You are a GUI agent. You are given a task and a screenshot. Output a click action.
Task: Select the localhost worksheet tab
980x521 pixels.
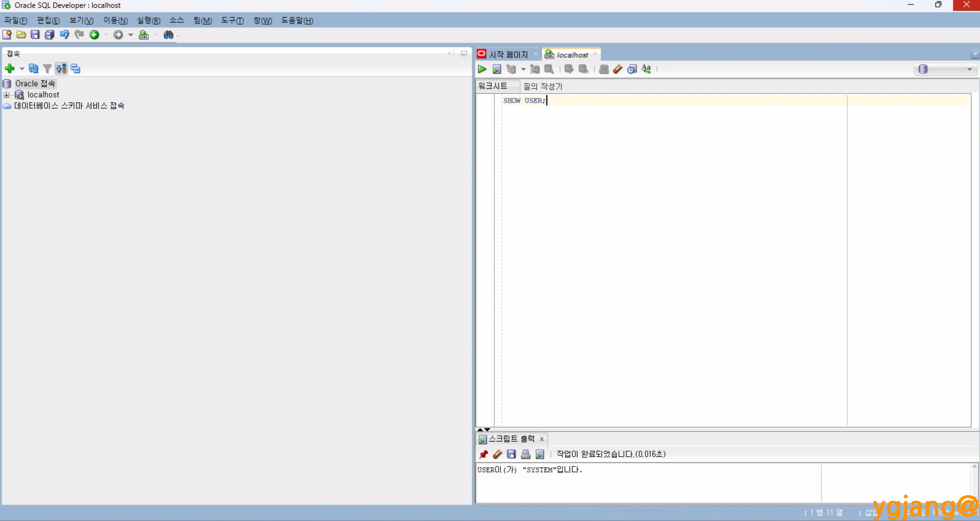(572, 55)
